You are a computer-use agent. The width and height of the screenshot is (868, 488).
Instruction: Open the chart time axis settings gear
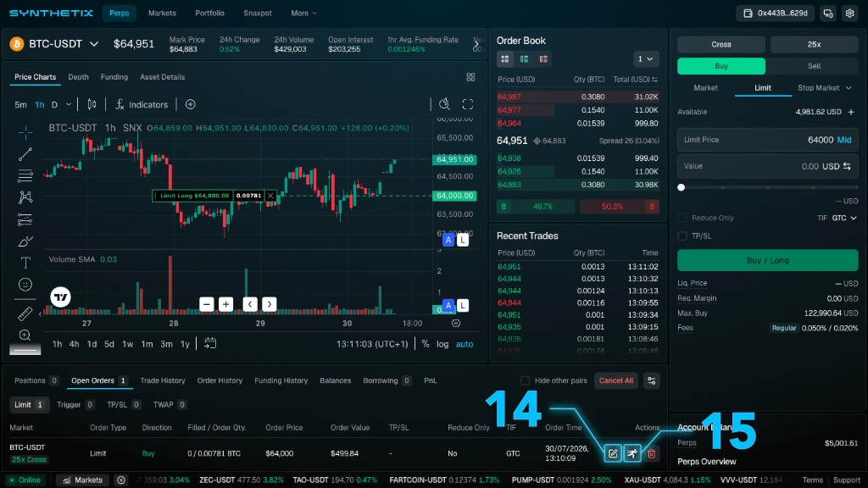click(x=455, y=323)
